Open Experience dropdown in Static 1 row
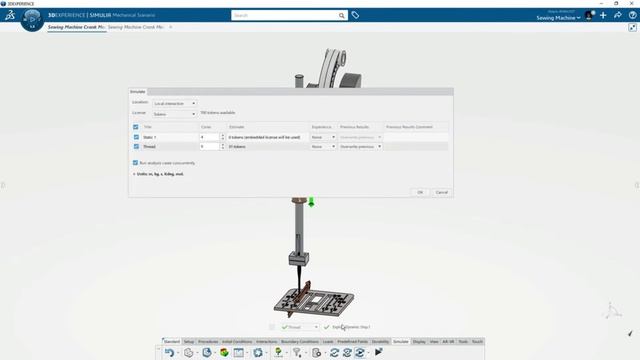Viewport: 640px width, 360px height. [x=323, y=137]
